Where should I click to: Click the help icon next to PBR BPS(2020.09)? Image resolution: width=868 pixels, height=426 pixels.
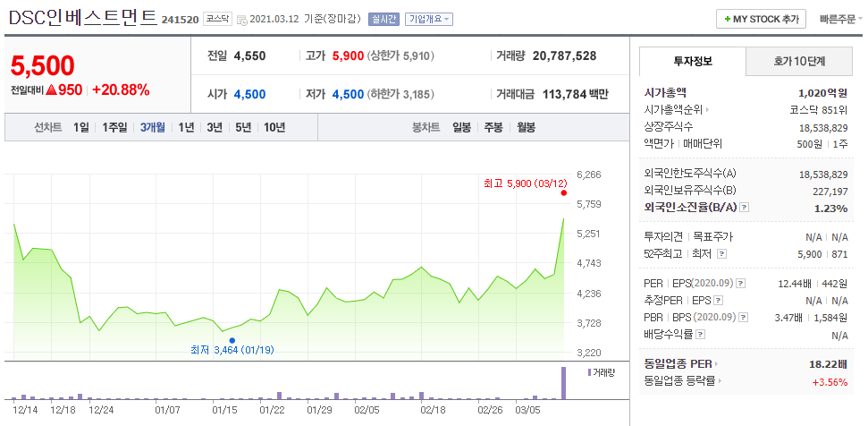coord(744,318)
